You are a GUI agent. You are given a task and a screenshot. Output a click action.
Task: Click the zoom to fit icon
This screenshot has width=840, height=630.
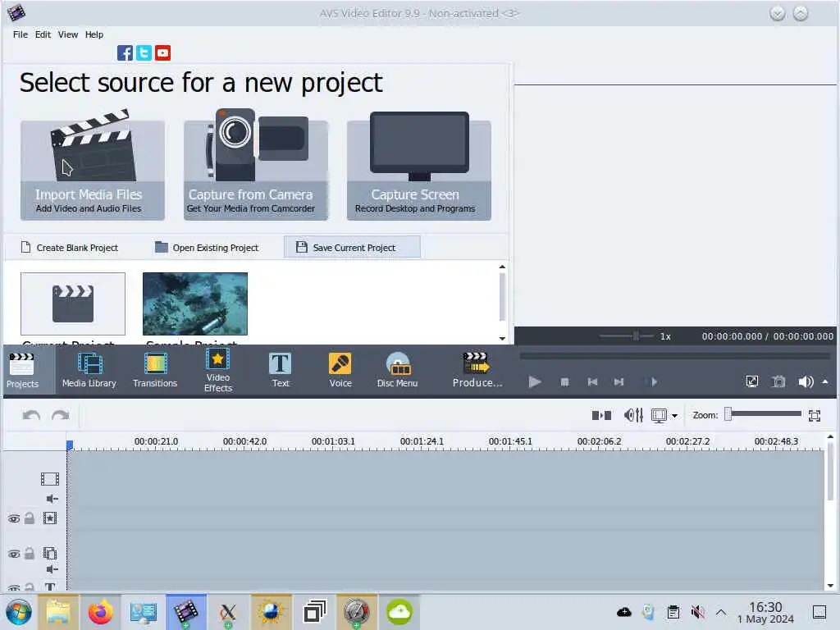pyautogui.click(x=815, y=415)
